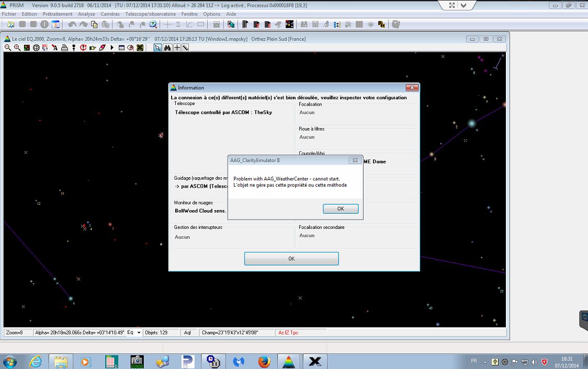Click the black play arrow in sky map toolbar
The height and width of the screenshot is (369, 588).
coord(112,48)
